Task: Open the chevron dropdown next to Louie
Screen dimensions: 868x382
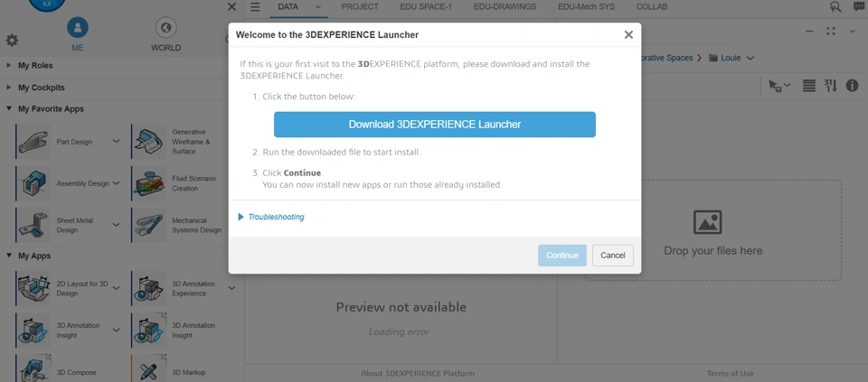Action: pyautogui.click(x=750, y=58)
